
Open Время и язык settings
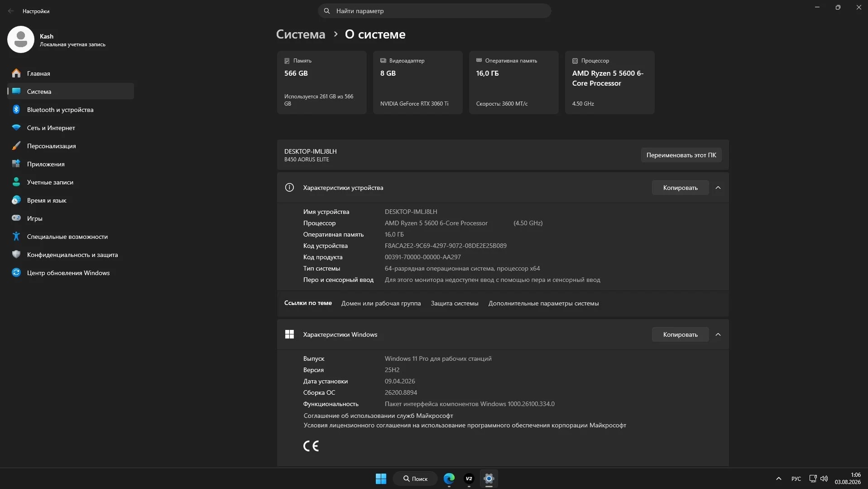(x=71, y=200)
